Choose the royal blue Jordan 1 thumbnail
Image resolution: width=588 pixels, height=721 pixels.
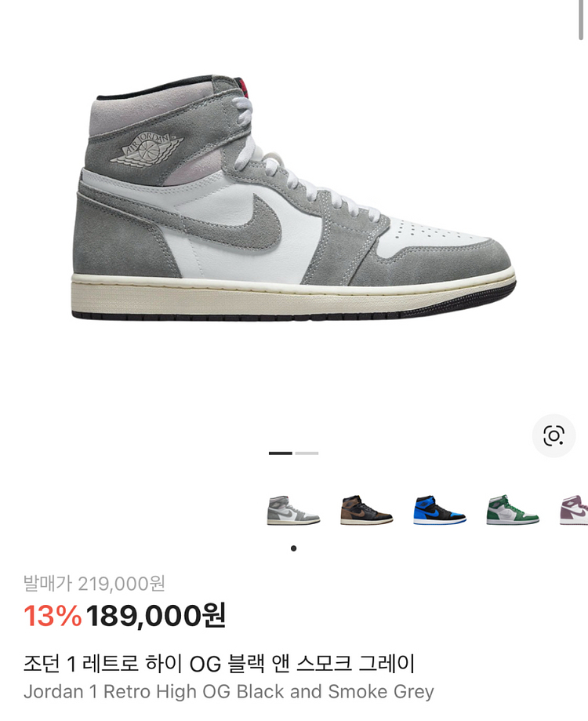[x=440, y=510]
